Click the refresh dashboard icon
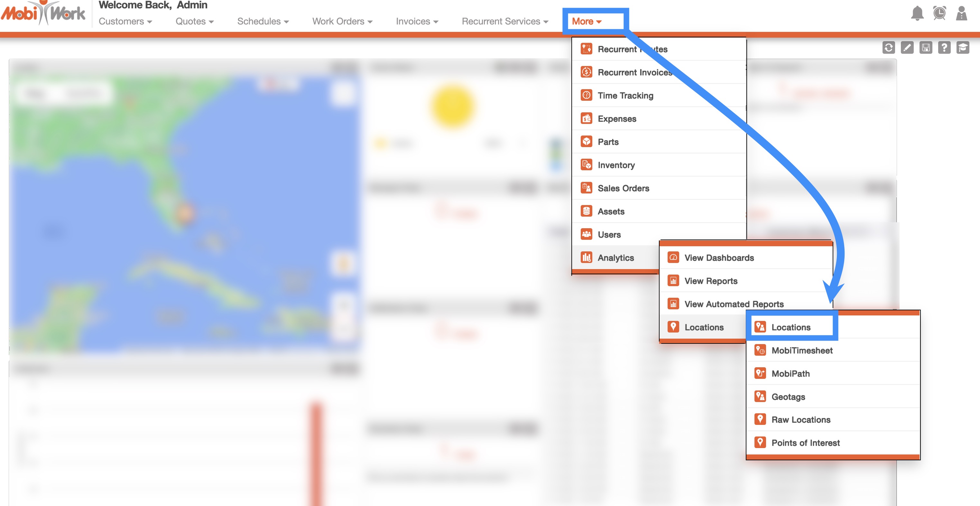The image size is (980, 506). [x=888, y=48]
